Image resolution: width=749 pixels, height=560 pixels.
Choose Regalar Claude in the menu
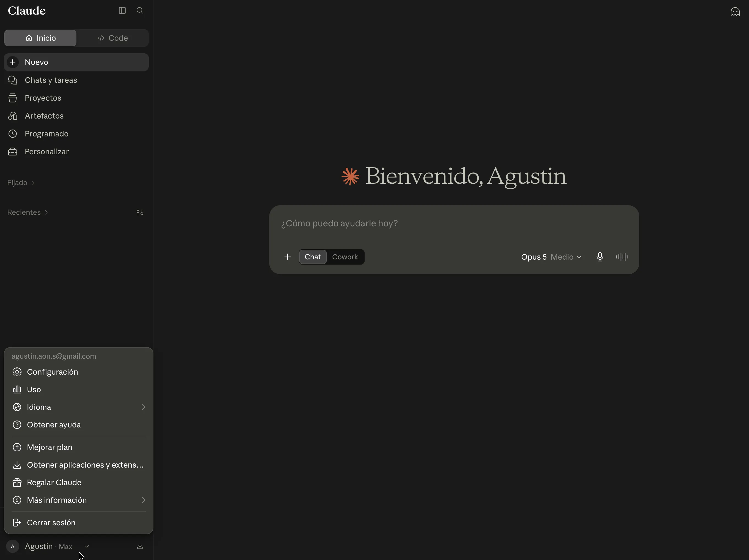point(79,482)
